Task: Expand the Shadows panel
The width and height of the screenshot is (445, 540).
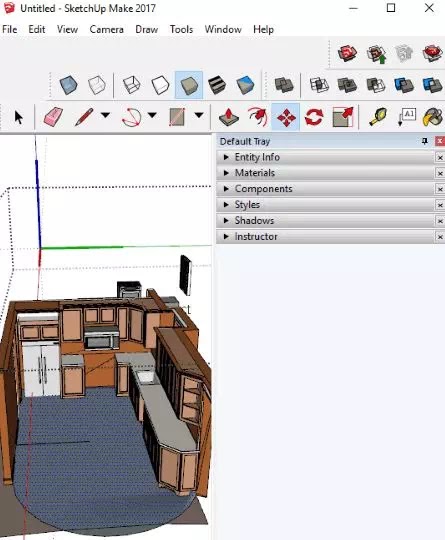Action: 325,221
